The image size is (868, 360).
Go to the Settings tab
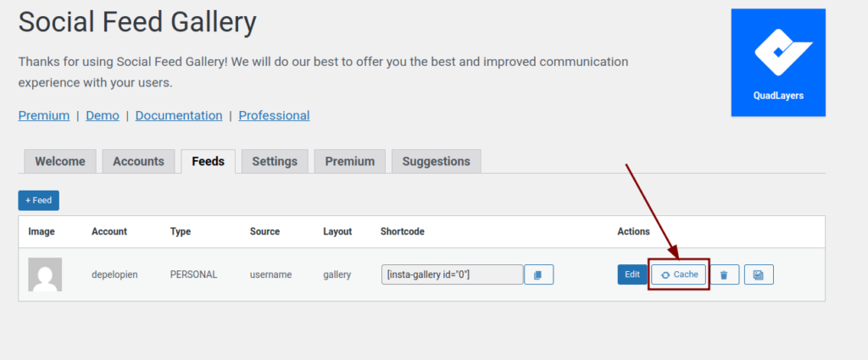[275, 161]
